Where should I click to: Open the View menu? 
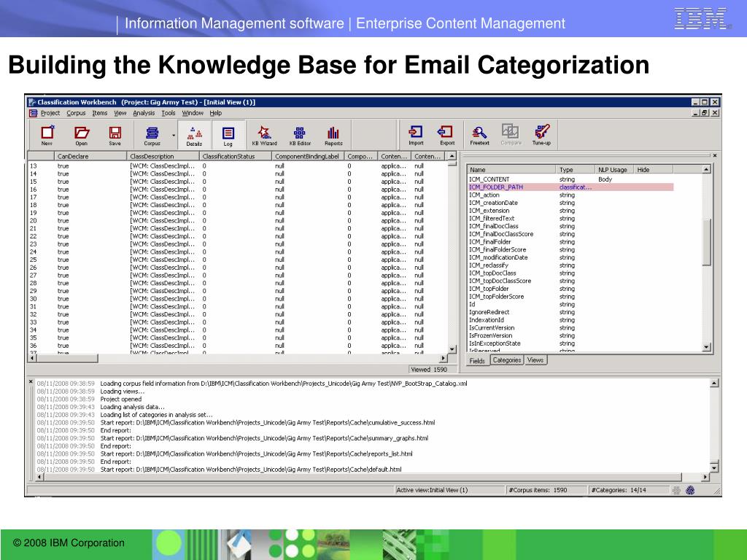(x=120, y=113)
